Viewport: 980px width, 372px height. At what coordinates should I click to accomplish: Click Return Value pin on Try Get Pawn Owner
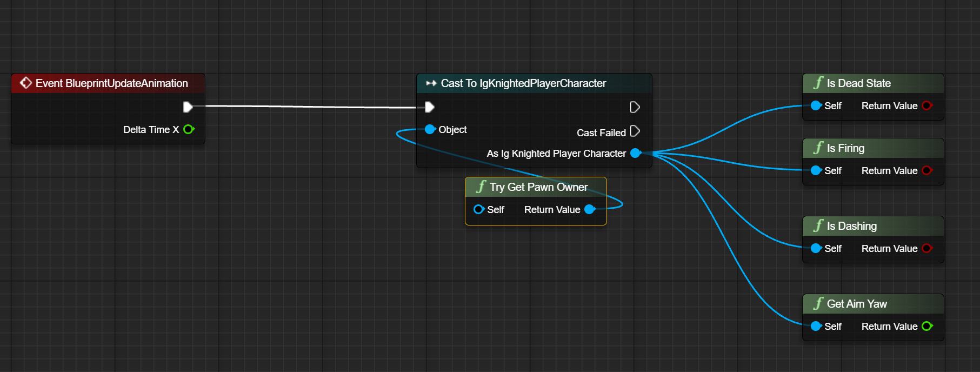590,209
